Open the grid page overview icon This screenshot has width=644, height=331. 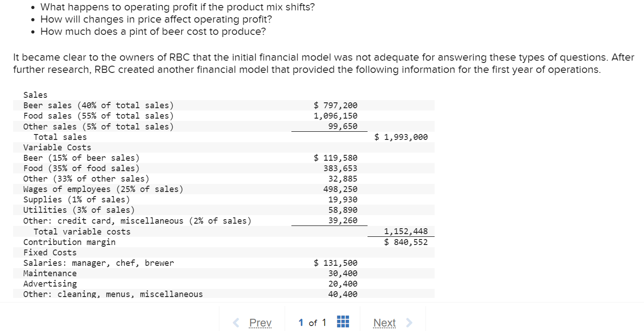pos(343,321)
